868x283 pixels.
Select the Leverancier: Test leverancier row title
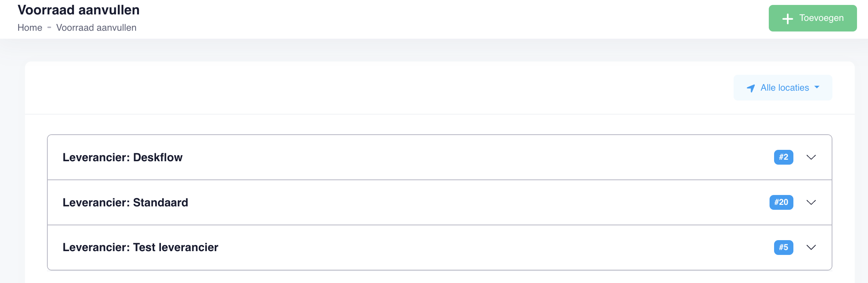click(x=141, y=247)
